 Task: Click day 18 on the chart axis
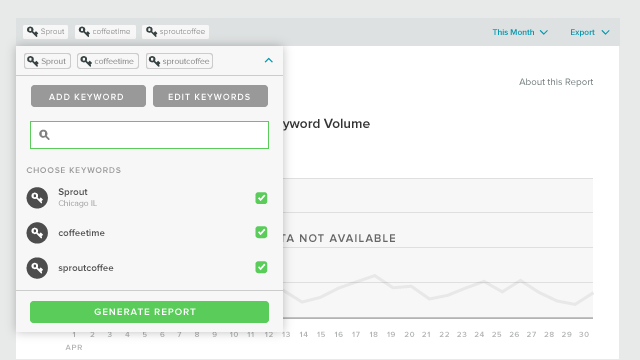373,335
